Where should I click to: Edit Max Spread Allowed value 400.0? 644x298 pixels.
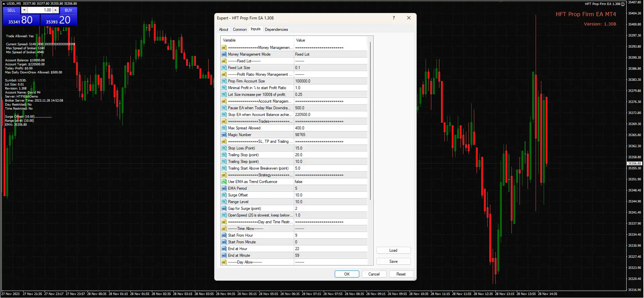pos(331,128)
